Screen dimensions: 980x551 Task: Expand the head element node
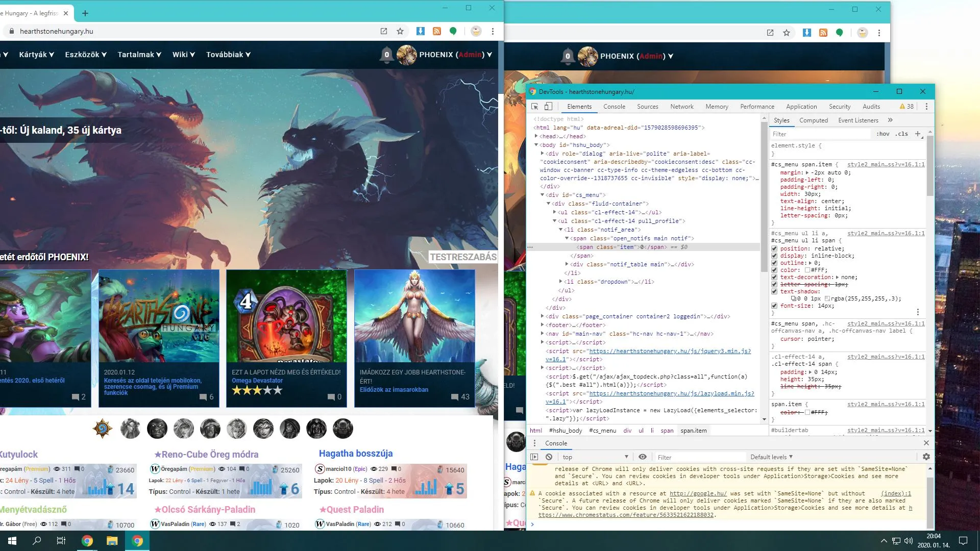[536, 136]
